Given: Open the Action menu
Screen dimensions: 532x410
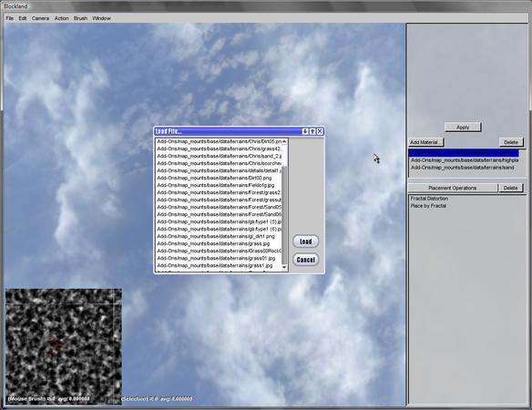Looking at the screenshot, I should (x=61, y=18).
